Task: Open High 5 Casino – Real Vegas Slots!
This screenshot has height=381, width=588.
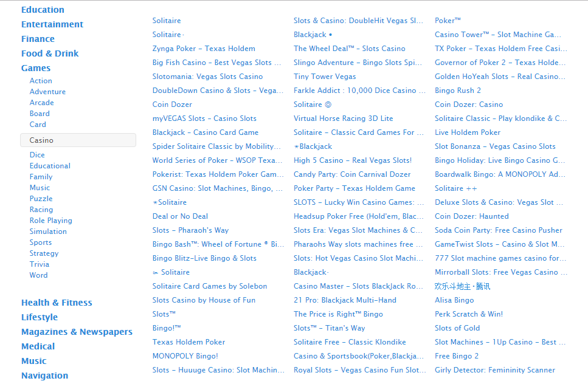Action: point(353,160)
